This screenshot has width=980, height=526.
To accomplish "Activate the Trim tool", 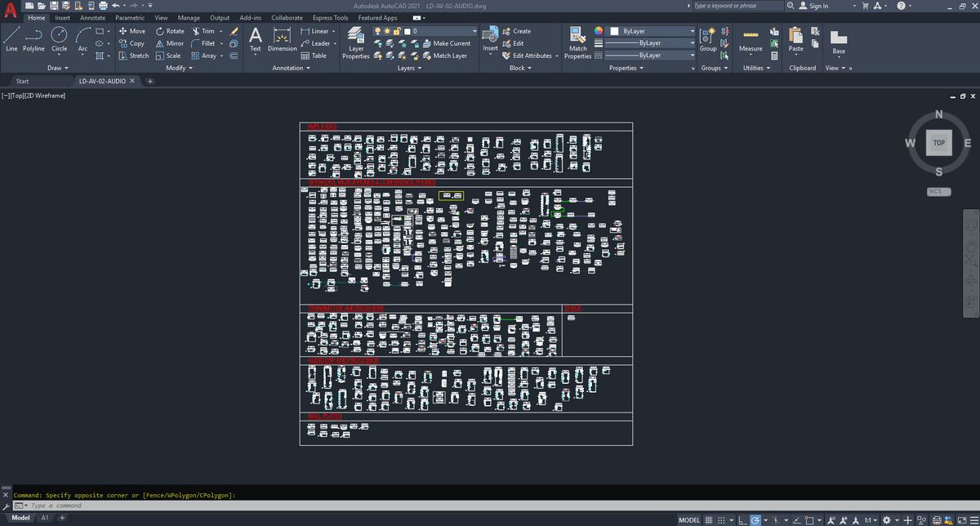I will click(x=203, y=31).
